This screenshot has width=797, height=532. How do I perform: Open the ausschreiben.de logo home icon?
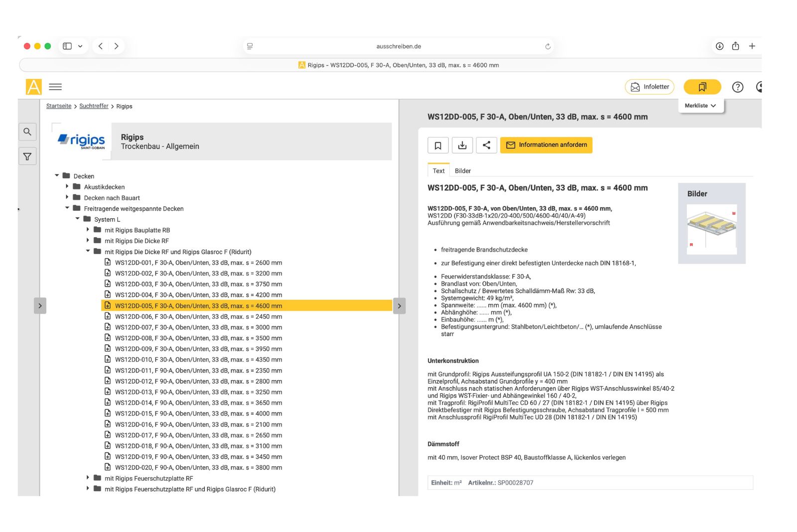(x=34, y=87)
